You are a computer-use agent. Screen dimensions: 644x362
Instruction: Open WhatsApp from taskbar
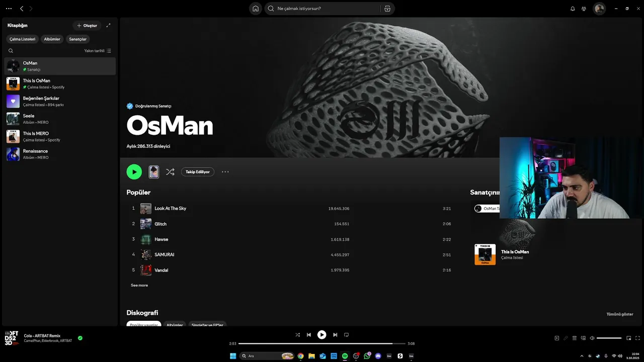(367, 356)
